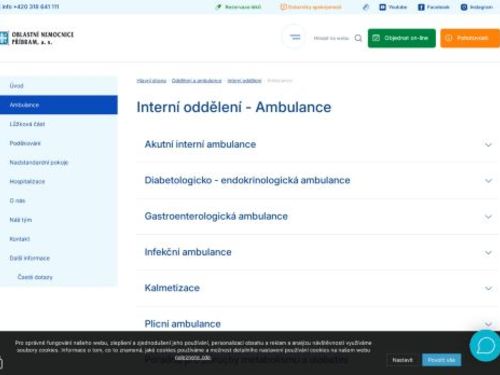Expand Diabetologicko - endokrinologická ambulance chevron
The width and height of the screenshot is (500, 375).
coord(488,181)
